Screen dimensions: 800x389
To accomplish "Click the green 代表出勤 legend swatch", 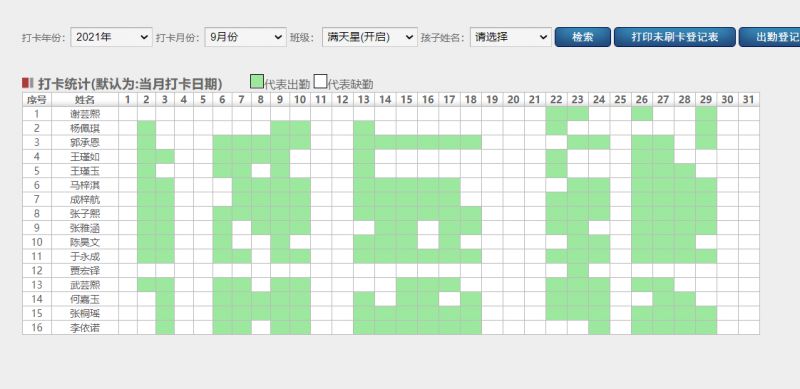I will [257, 82].
